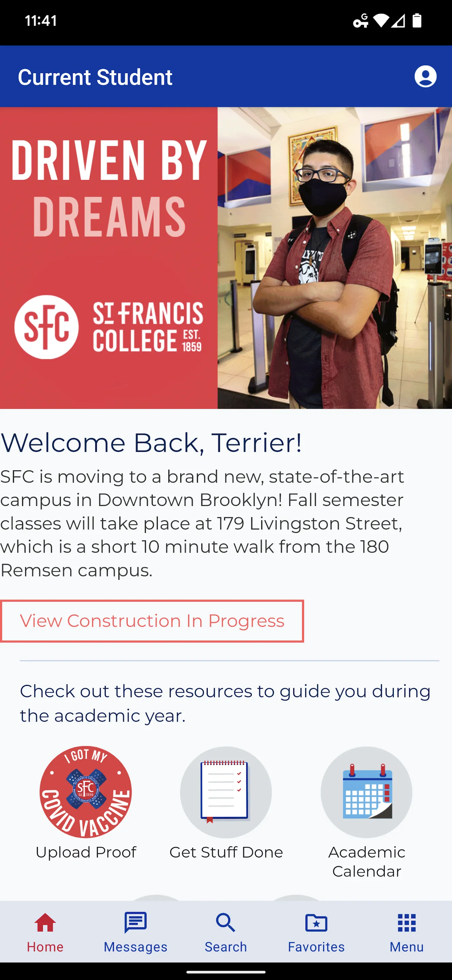Tap the battery icon in status bar

[417, 20]
